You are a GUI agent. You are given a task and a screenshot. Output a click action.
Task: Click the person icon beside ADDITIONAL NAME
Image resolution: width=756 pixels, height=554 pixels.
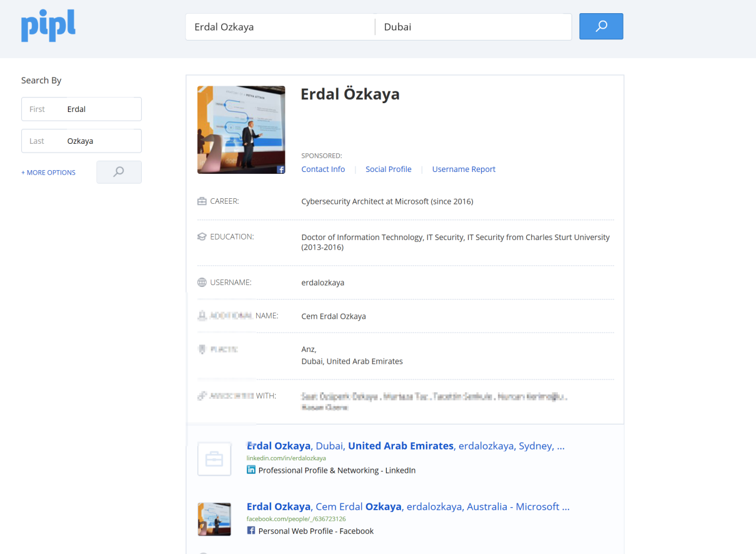(x=202, y=316)
